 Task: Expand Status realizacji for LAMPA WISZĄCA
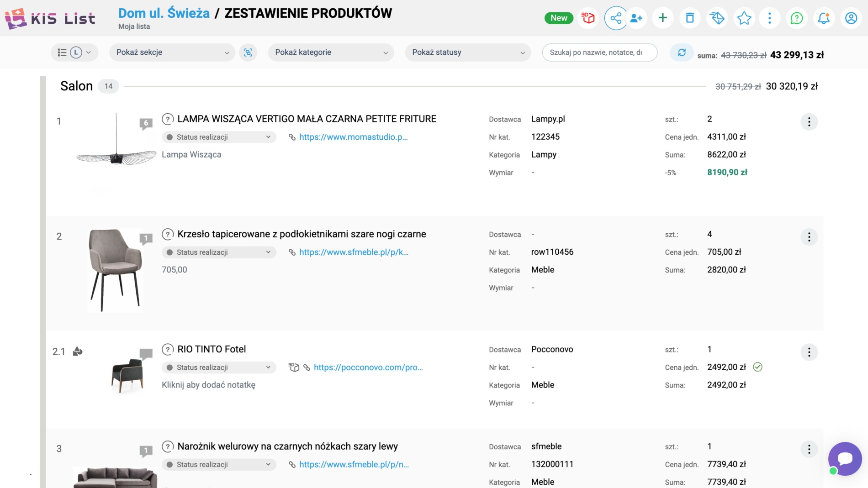click(x=219, y=137)
